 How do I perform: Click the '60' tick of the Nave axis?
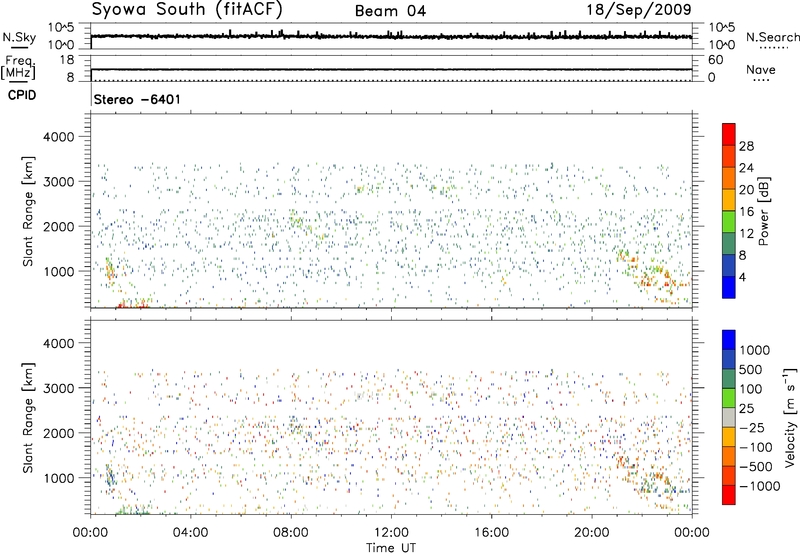click(x=716, y=60)
